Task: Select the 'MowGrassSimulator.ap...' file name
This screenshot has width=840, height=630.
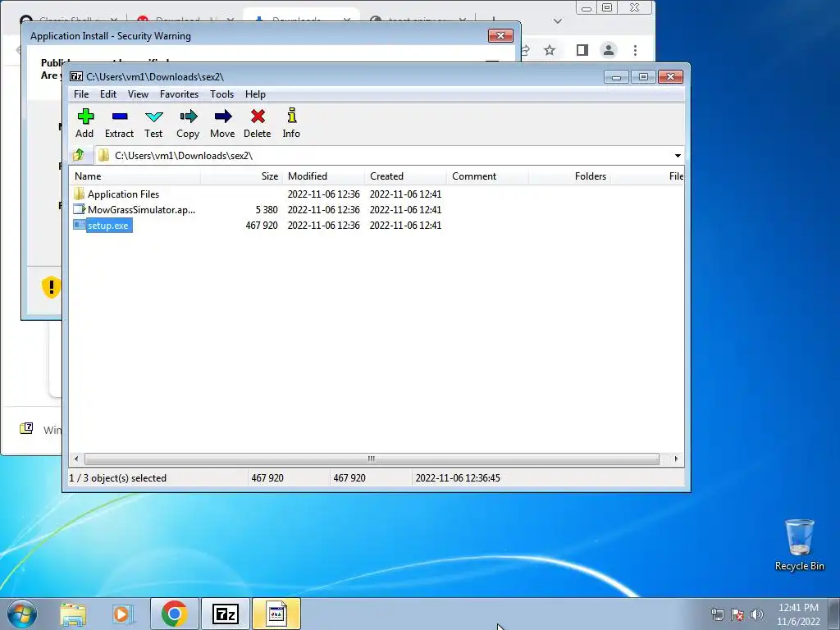Action: pos(141,209)
